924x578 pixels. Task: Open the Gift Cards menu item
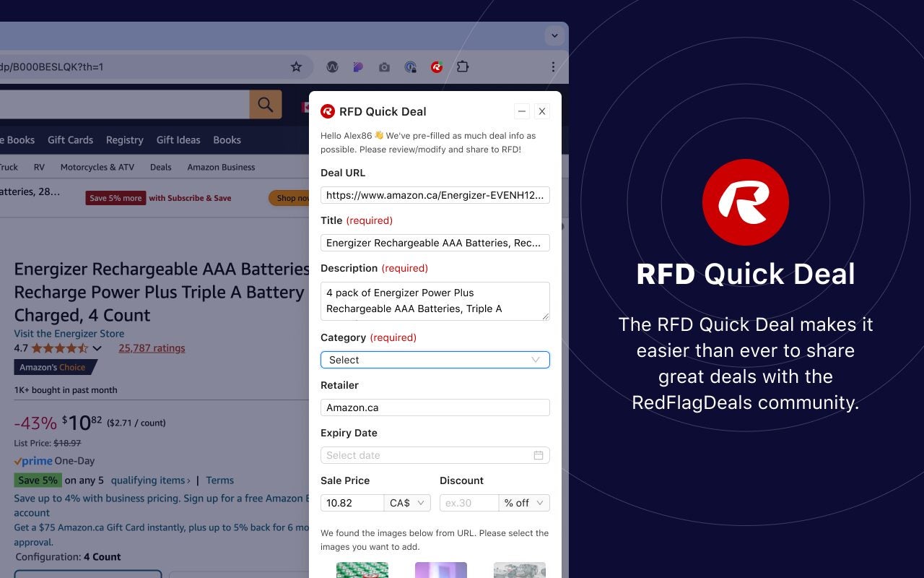[70, 139]
